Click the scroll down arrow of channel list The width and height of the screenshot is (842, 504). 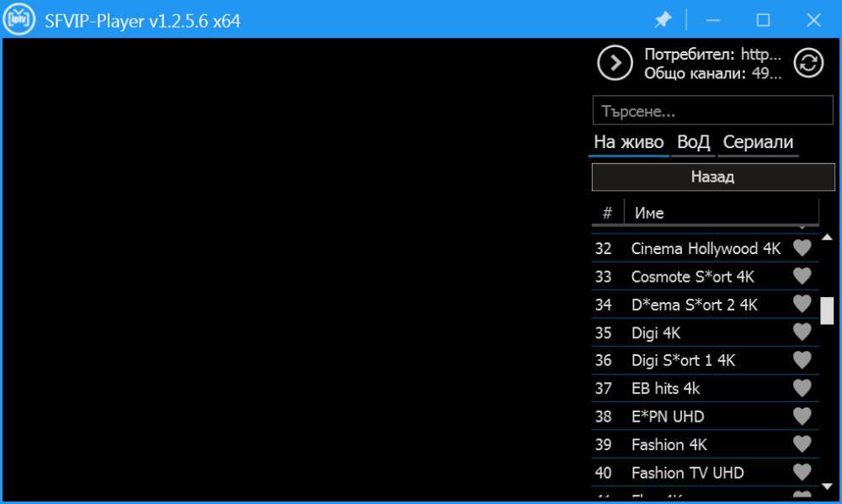[x=827, y=486]
